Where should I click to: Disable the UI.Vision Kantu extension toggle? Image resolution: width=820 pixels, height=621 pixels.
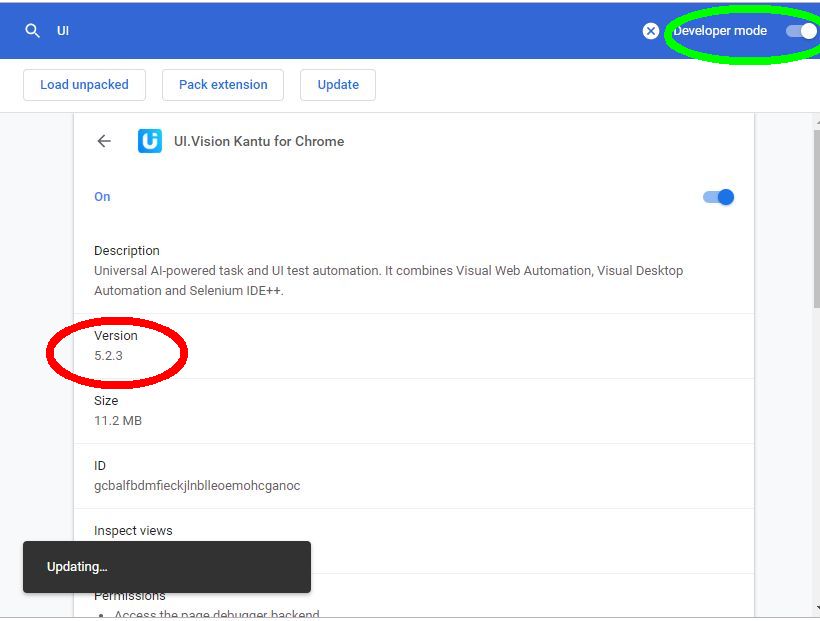(719, 197)
